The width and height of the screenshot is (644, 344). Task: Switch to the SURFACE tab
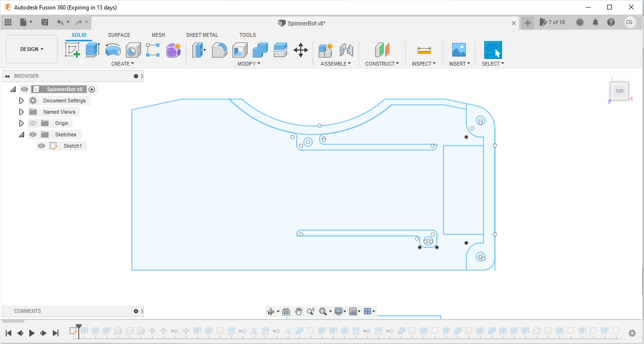click(x=119, y=35)
